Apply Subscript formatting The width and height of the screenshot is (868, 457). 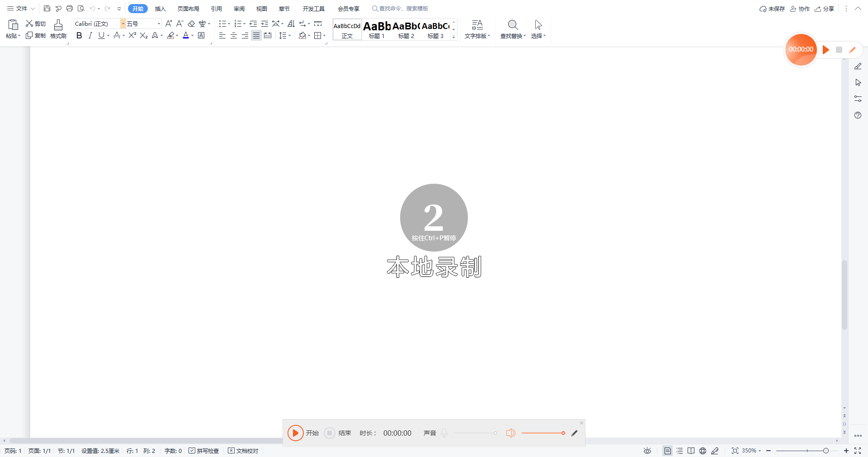[x=144, y=35]
